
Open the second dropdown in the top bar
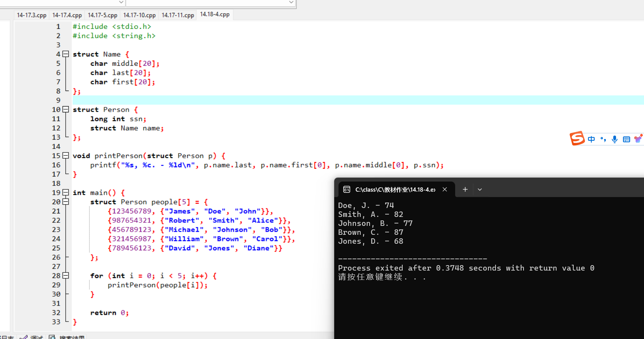(x=291, y=2)
